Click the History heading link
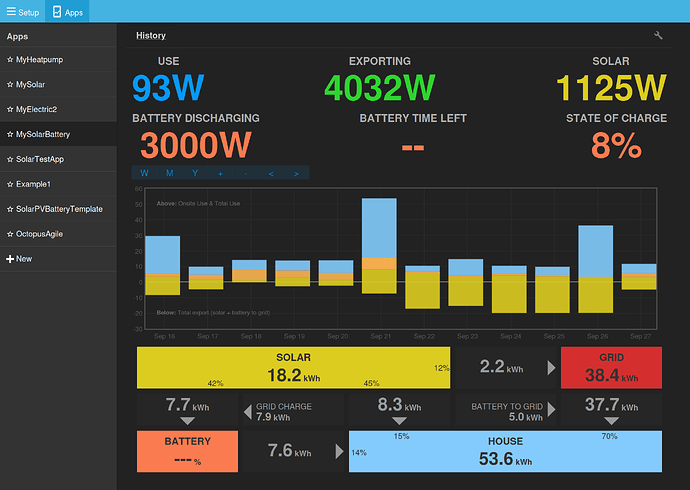This screenshot has width=690, height=490. 151,36
